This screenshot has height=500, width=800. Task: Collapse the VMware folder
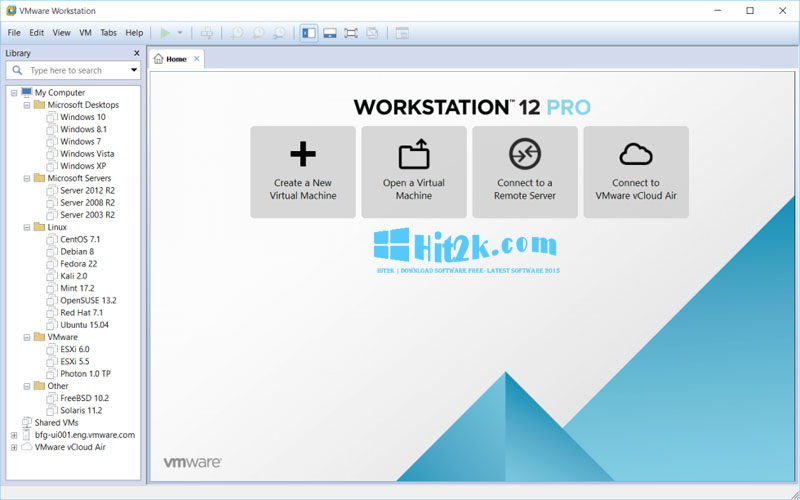27,338
